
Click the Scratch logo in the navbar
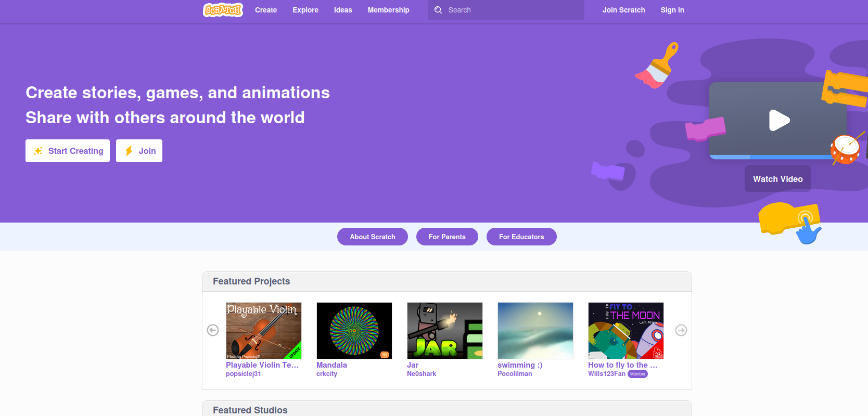[223, 10]
